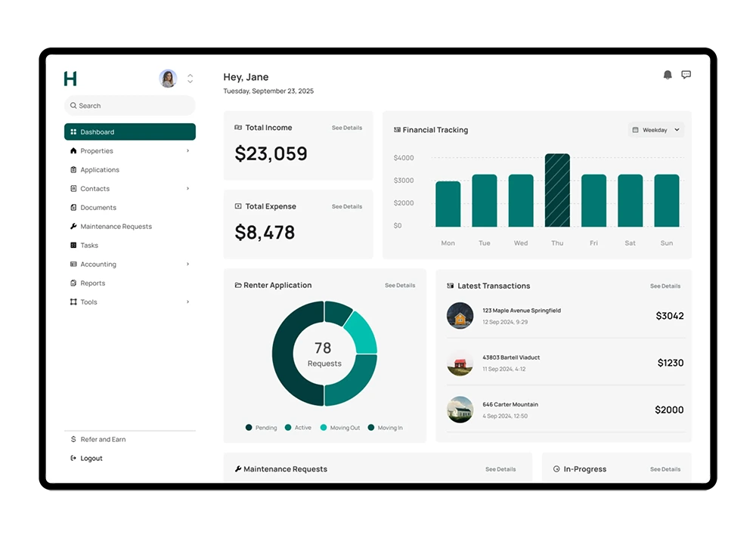Expand the Accounting submenu arrow
This screenshot has width=756, height=538.
coord(187,264)
